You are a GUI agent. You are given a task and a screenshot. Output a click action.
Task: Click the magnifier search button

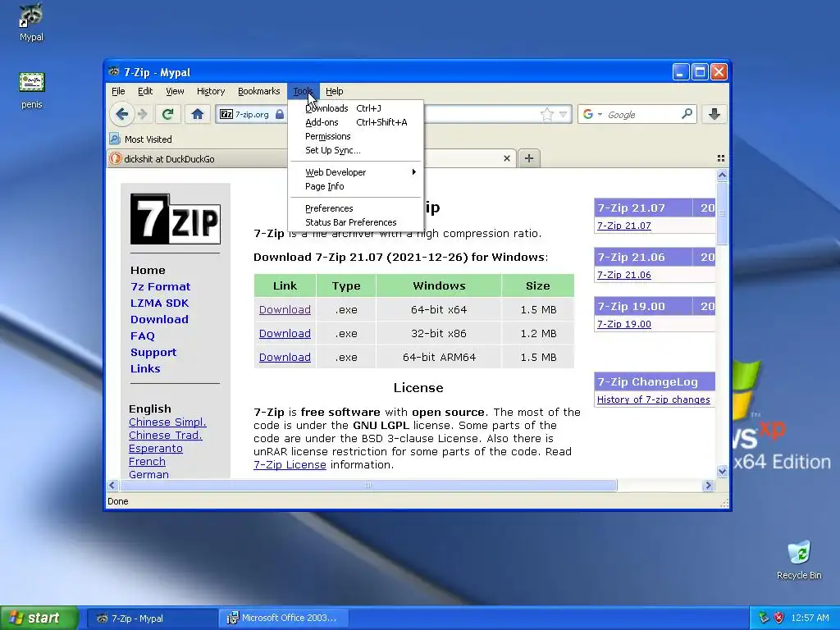click(x=687, y=113)
